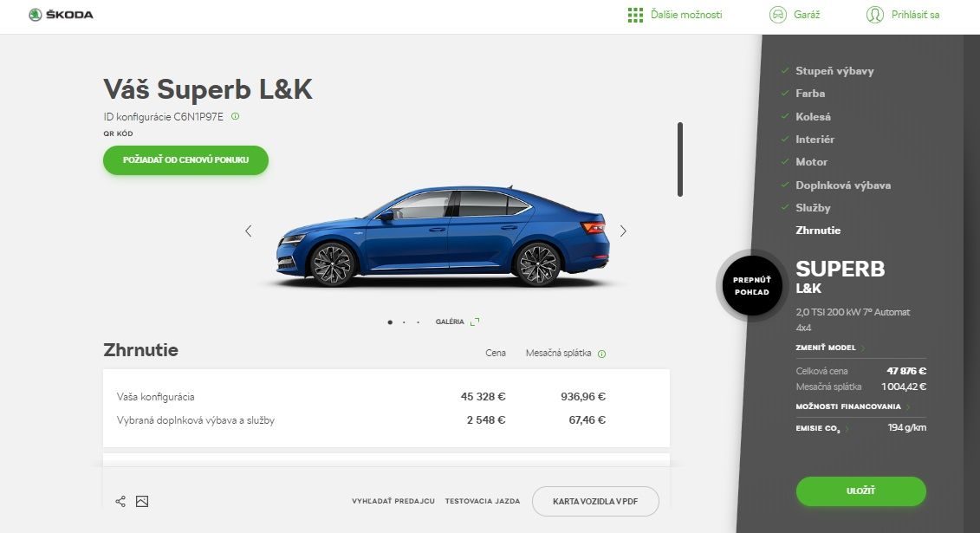Toggle view with Prepnúť pohľad button
Image resolution: width=980 pixels, height=533 pixels.
[752, 285]
